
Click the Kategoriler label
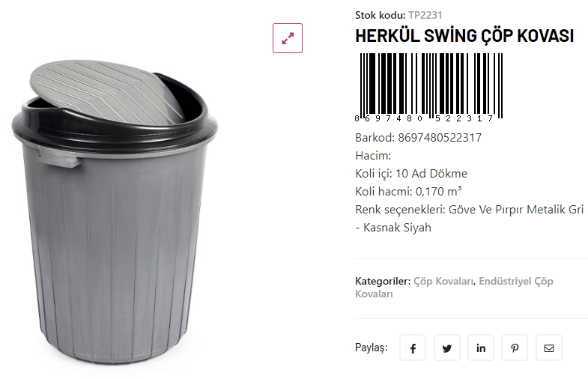[x=383, y=281]
